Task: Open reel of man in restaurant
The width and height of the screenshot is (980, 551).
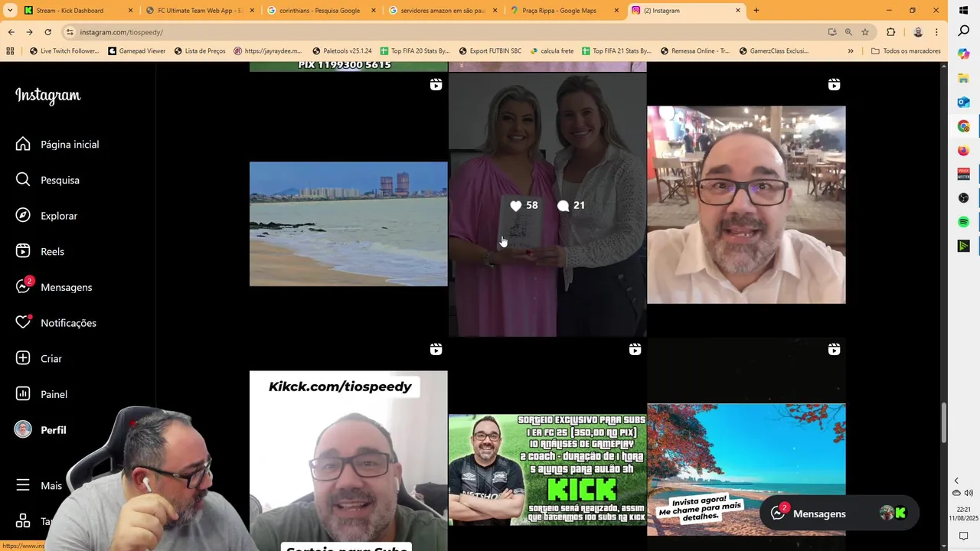Action: 746,204
